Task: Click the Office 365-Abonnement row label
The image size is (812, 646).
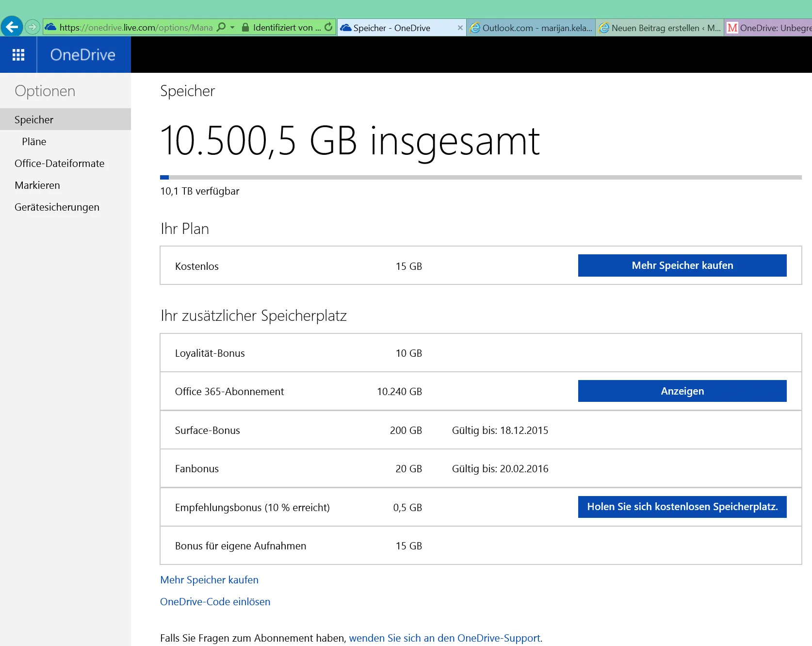Action: coord(229,392)
